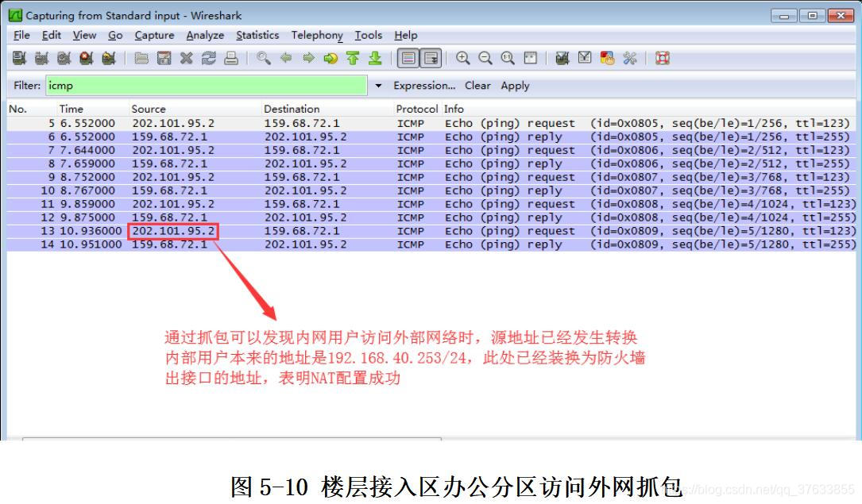The height and width of the screenshot is (504, 862).
Task: Edit capture filters toolbar icon
Action: (562, 58)
